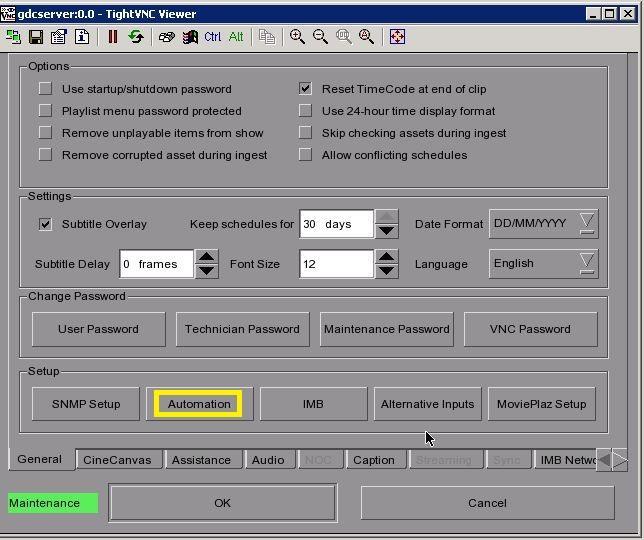Pause the VNC session
The image size is (644, 540).
(x=113, y=37)
